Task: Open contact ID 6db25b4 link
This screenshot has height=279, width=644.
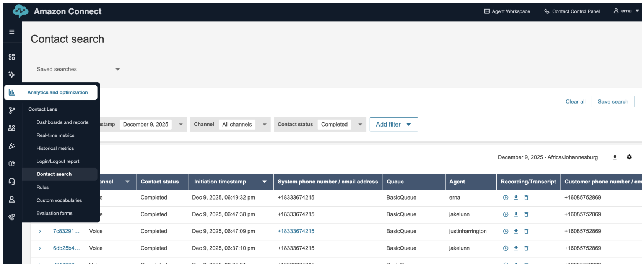Action: 66,248
